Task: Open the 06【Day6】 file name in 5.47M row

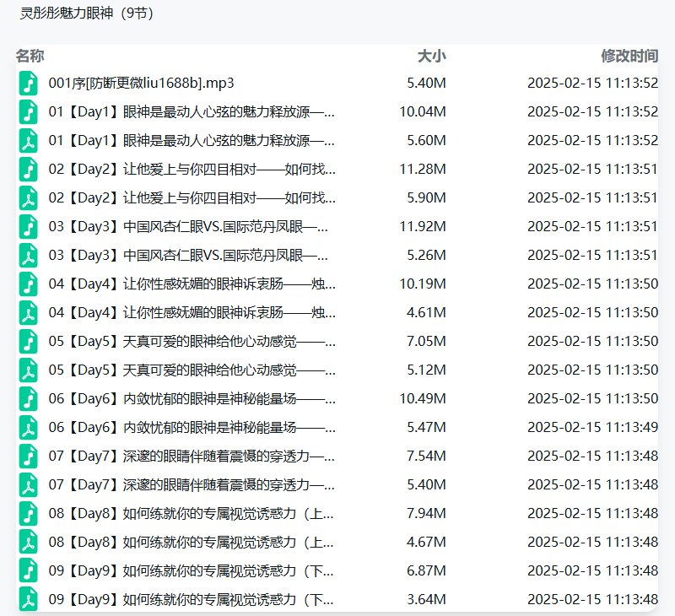Action: point(192,428)
